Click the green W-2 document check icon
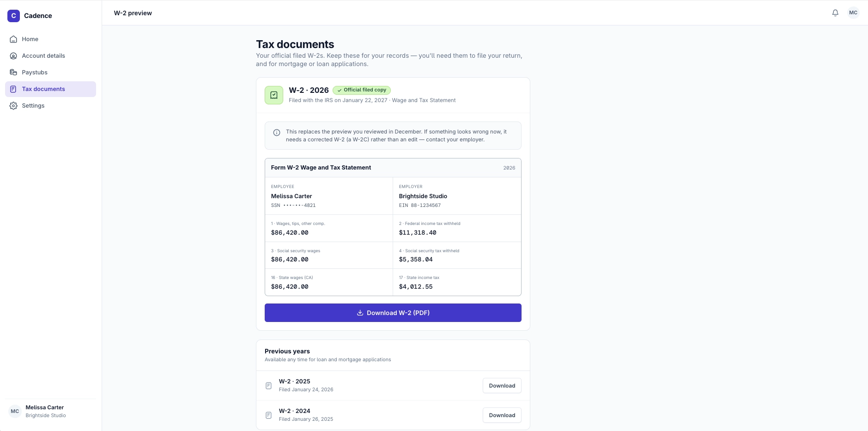Image resolution: width=868 pixels, height=431 pixels. coord(274,95)
